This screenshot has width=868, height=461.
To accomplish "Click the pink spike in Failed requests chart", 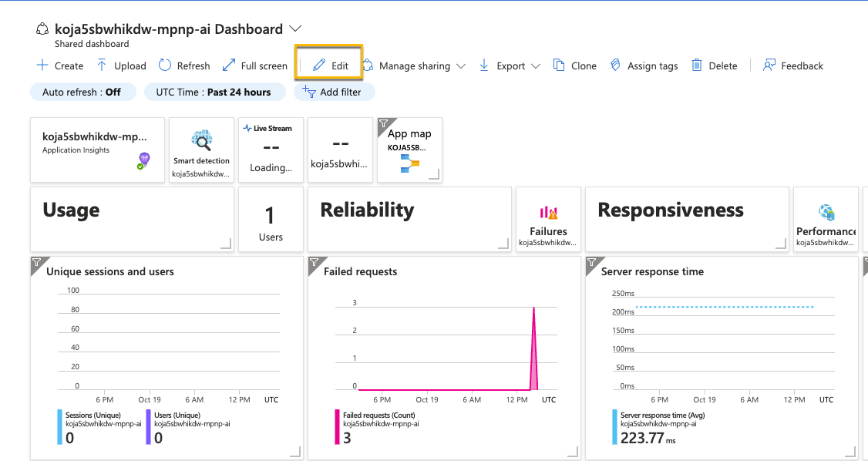I will point(533,348).
